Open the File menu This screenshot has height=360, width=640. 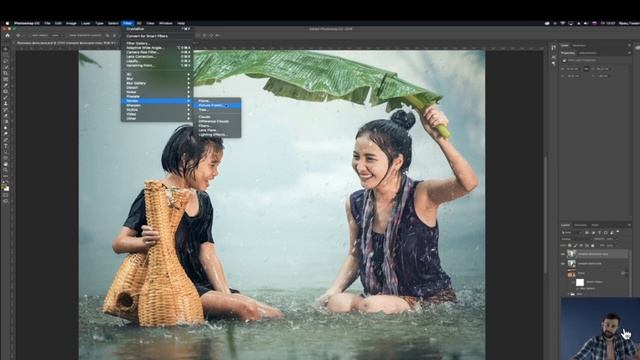coord(47,23)
